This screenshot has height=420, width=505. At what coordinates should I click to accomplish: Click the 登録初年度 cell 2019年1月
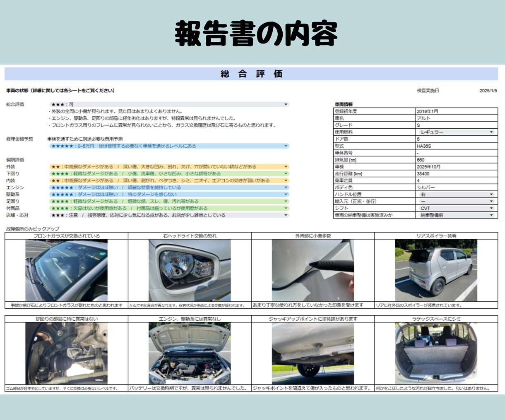(457, 111)
